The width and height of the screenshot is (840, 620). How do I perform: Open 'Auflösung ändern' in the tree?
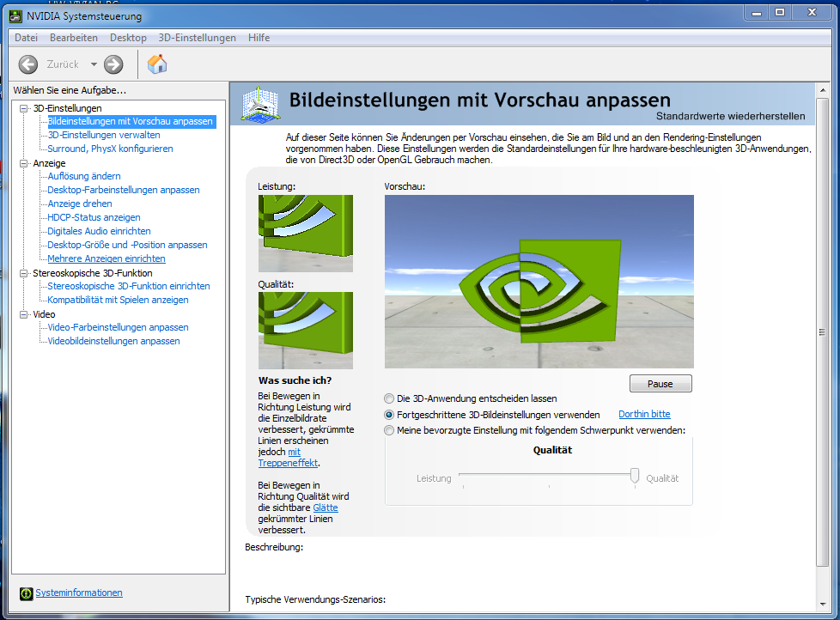(x=84, y=176)
